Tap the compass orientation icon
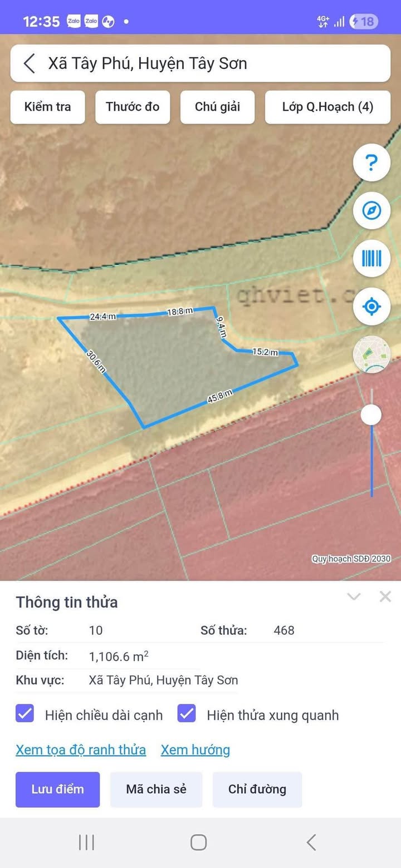This screenshot has width=401, height=868. point(371,210)
